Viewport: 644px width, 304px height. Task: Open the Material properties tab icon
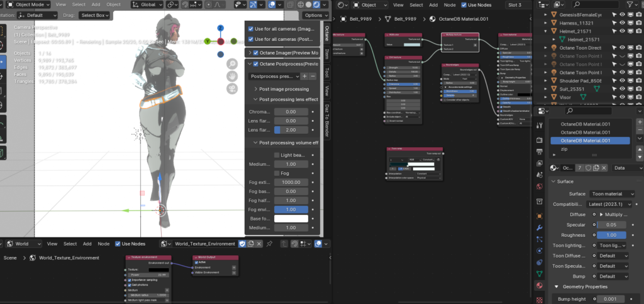click(539, 286)
